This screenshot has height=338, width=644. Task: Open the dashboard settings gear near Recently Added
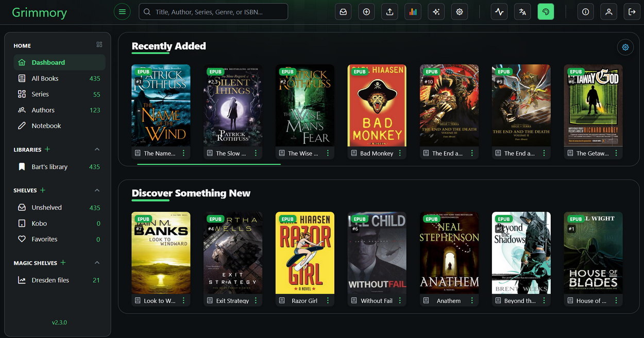tap(625, 47)
